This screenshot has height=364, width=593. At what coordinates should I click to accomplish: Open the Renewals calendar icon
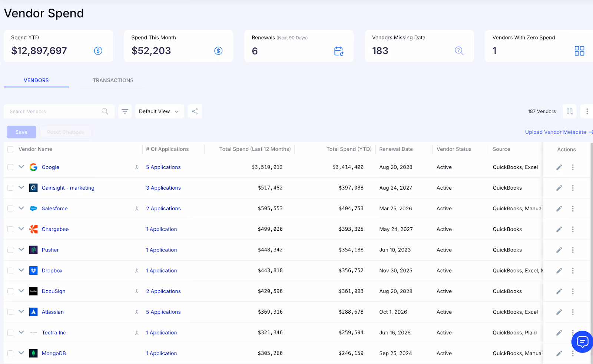339,51
